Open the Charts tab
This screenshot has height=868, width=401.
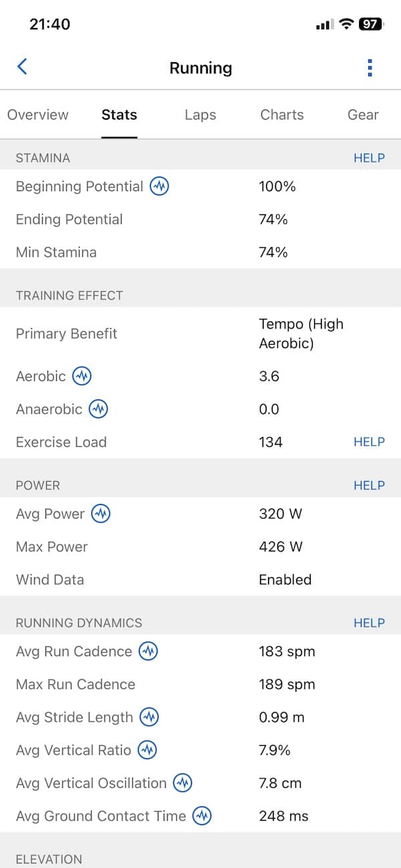coord(282,115)
